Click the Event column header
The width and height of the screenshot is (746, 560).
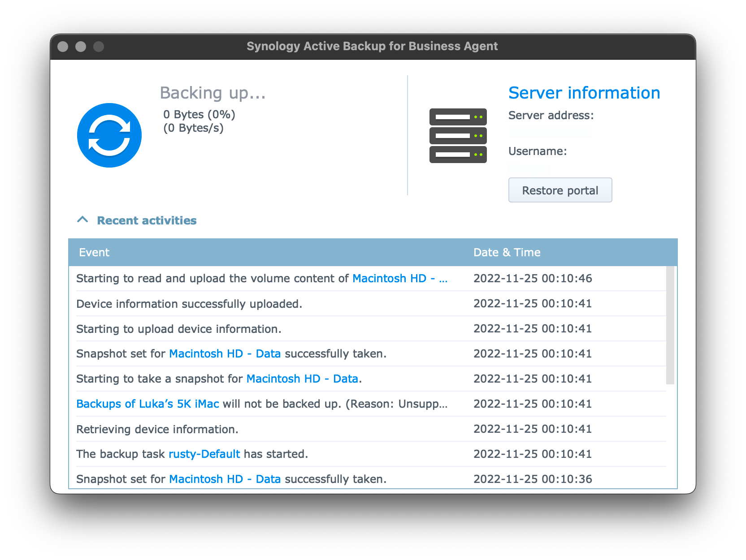pyautogui.click(x=94, y=252)
